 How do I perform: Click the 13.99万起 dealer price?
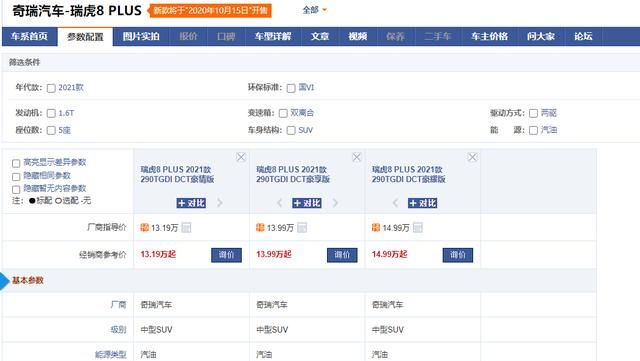(273, 254)
